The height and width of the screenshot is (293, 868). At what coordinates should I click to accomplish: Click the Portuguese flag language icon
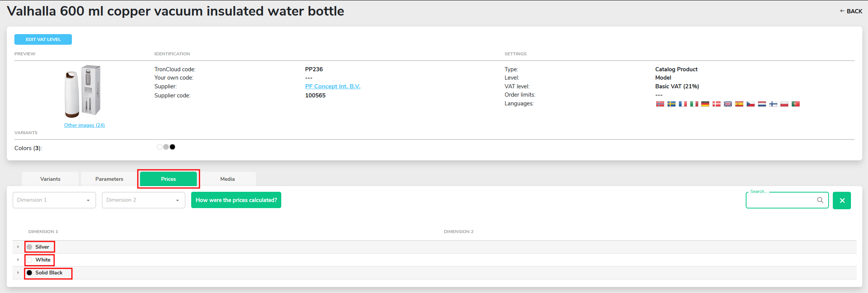[795, 104]
